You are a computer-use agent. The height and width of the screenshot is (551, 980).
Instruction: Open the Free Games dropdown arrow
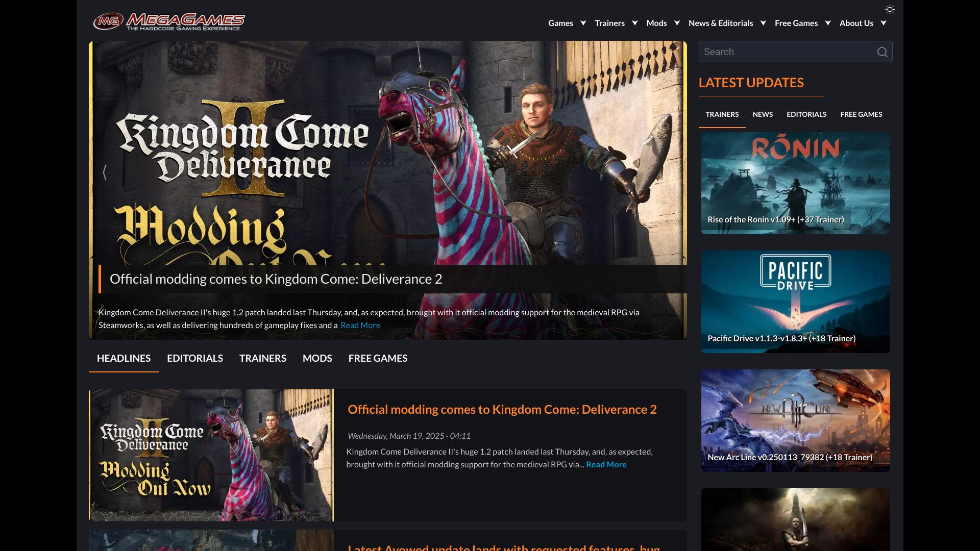[x=828, y=23]
